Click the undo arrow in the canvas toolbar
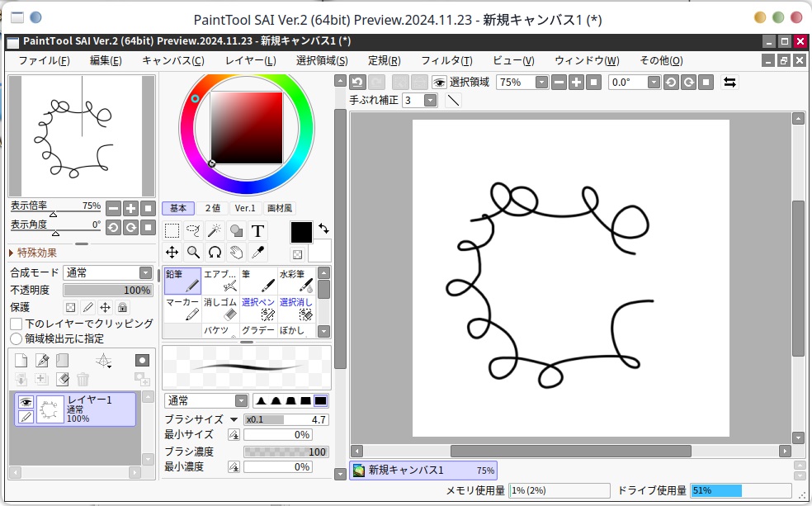This screenshot has width=812, height=506. click(357, 82)
